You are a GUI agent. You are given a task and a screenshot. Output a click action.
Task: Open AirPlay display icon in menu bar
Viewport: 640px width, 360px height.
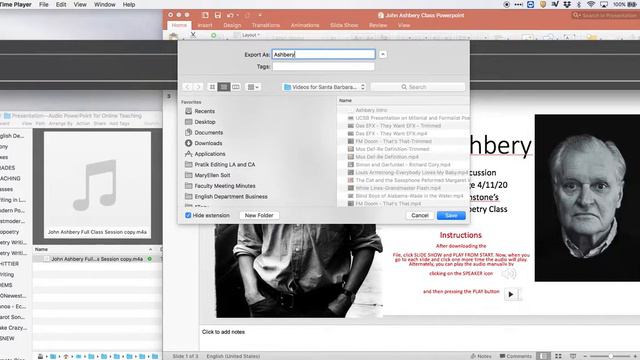click(x=604, y=4)
